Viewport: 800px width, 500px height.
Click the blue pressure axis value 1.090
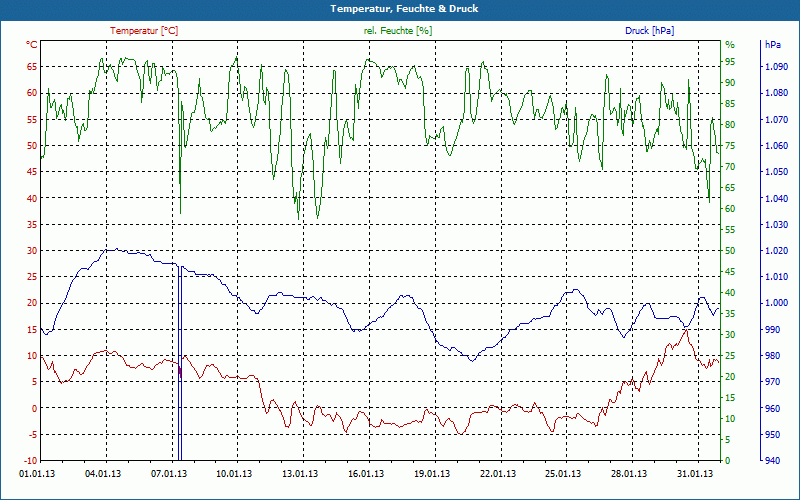pyautogui.click(x=777, y=66)
